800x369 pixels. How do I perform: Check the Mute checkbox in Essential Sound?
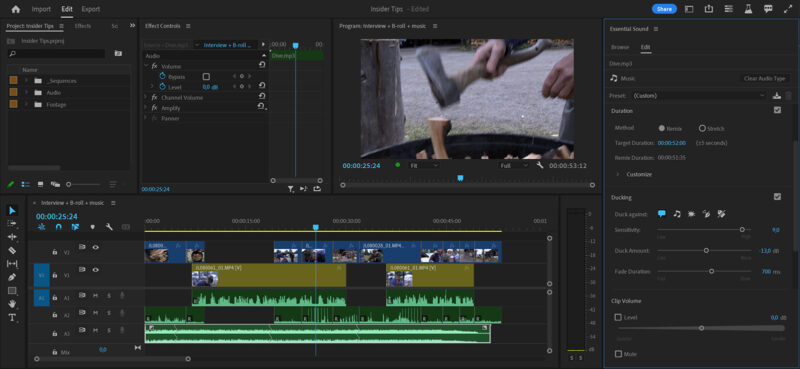pyautogui.click(x=618, y=354)
